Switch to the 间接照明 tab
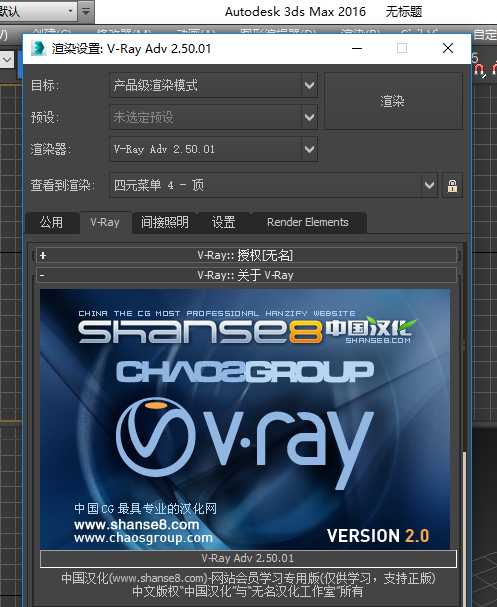The width and height of the screenshot is (497, 607). [165, 222]
